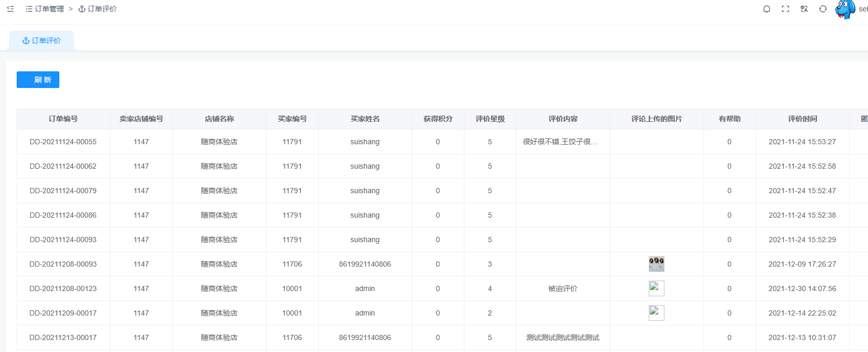868x352 pixels.
Task: Click the 订单管理 breadcrumb
Action: point(49,9)
